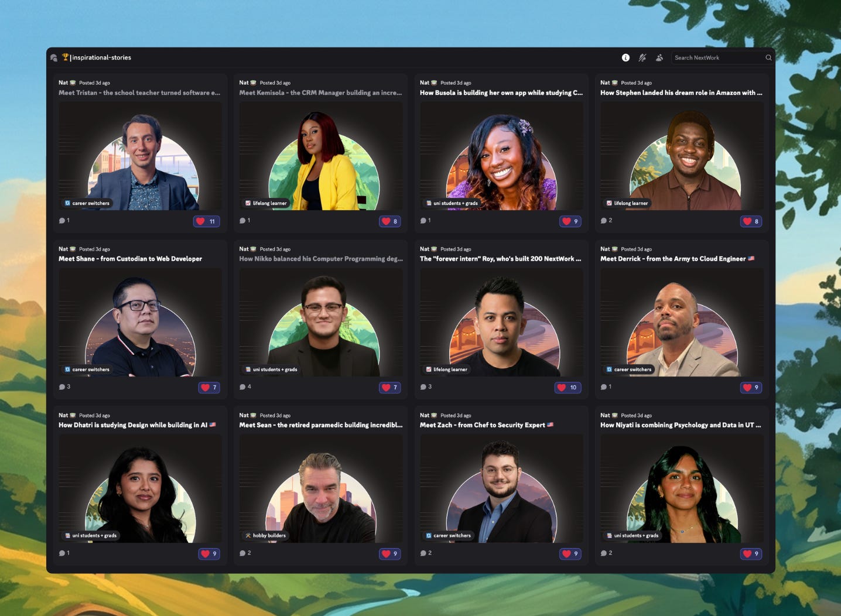Click lifelong learner tag on Stephen post

[627, 203]
